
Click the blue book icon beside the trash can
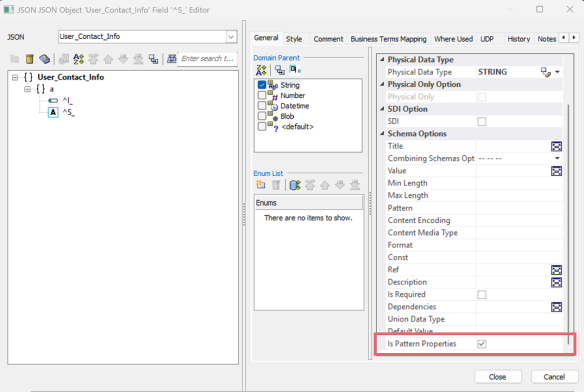tap(44, 59)
